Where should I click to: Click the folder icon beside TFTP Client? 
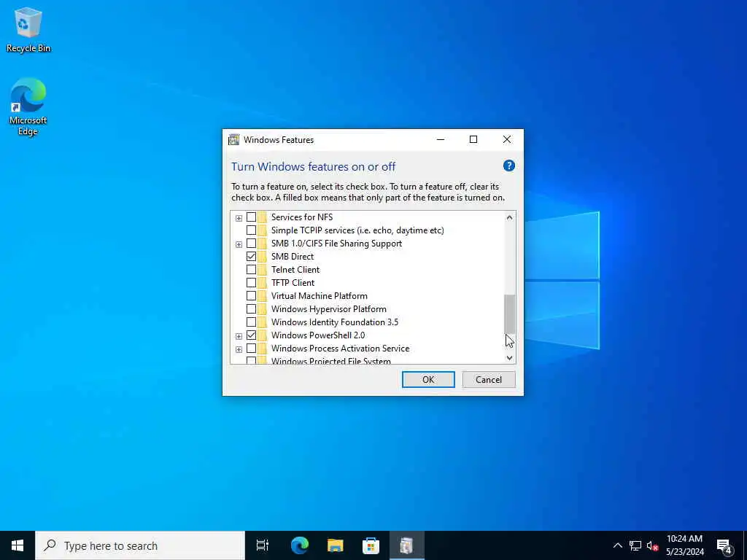pyautogui.click(x=262, y=282)
